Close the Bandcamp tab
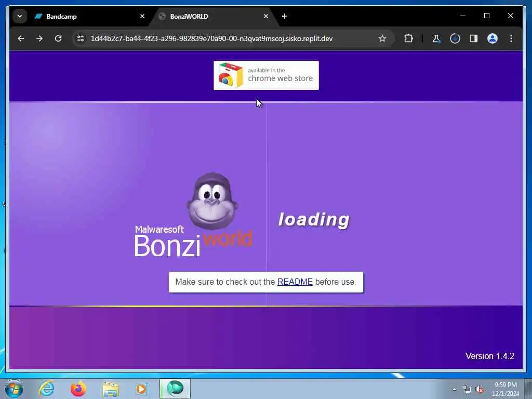This screenshot has height=399, width=532. [142, 16]
